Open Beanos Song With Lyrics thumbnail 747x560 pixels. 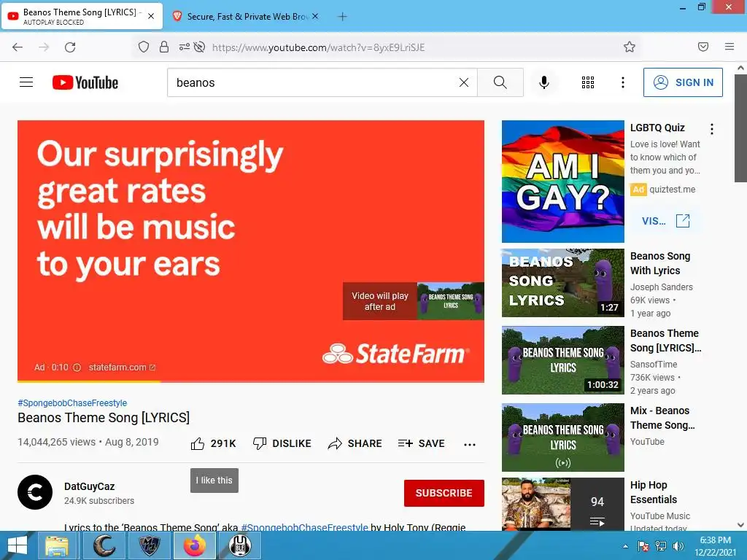562,283
